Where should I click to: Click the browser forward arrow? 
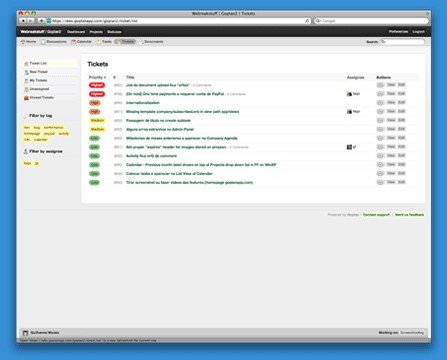point(31,21)
